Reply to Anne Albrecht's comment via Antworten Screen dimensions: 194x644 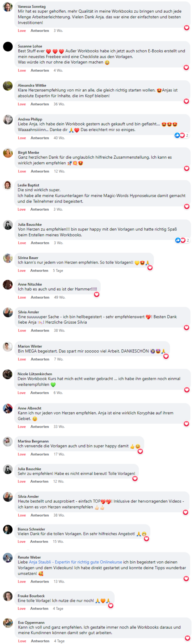40,427
